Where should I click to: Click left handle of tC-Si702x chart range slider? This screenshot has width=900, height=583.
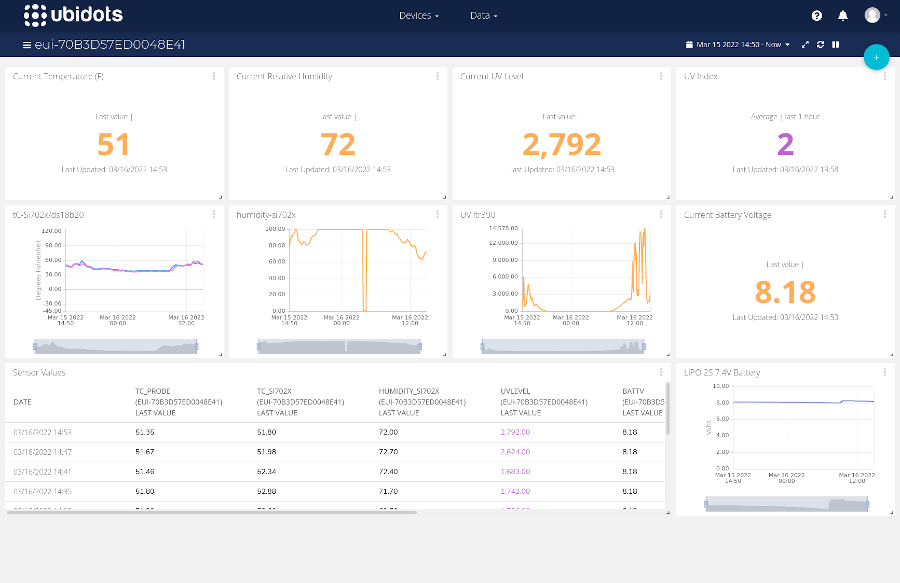[x=35, y=346]
